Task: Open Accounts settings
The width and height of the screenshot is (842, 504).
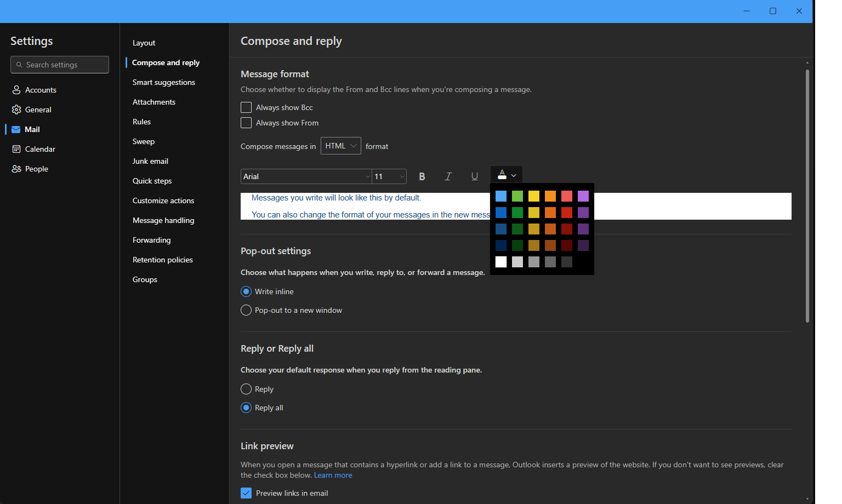Action: (41, 89)
